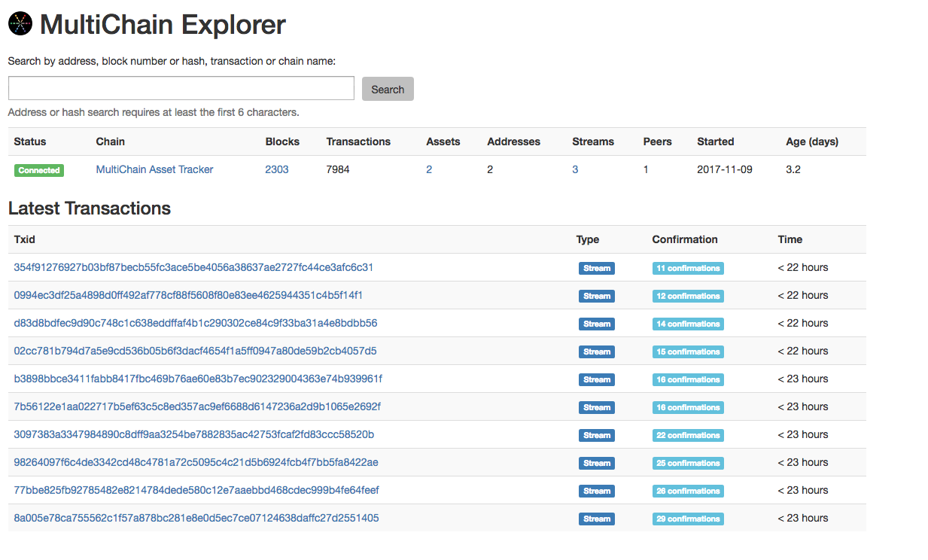Open the Assets count link
Image resolution: width=928 pixels, height=560 pixels.
coord(429,169)
